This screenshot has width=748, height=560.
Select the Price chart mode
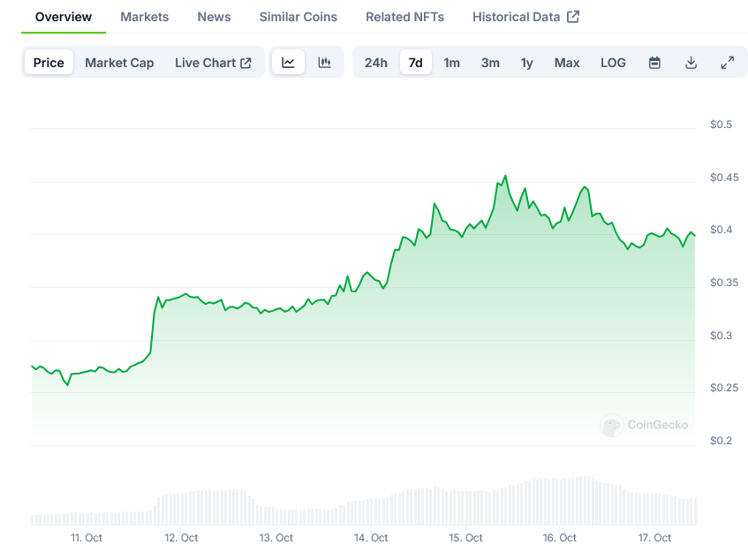49,63
